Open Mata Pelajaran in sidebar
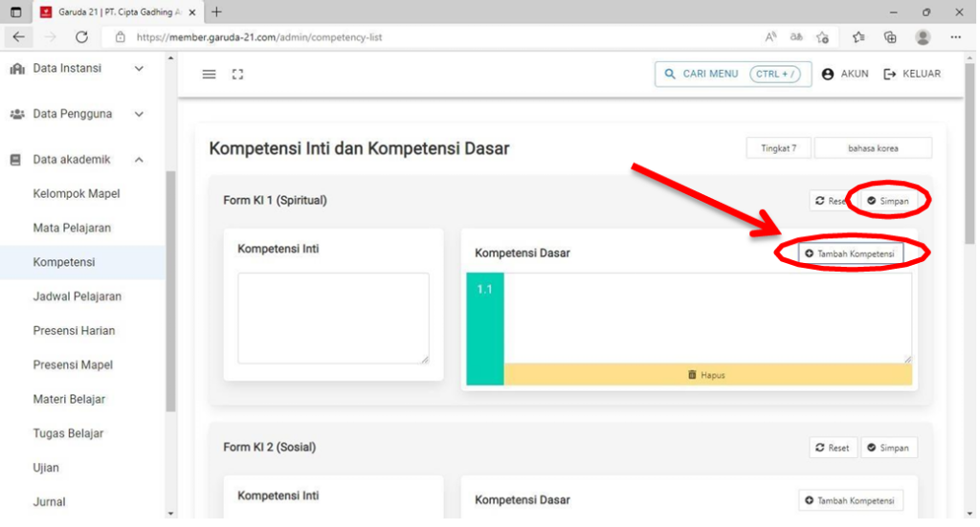The image size is (980, 527). tap(72, 228)
